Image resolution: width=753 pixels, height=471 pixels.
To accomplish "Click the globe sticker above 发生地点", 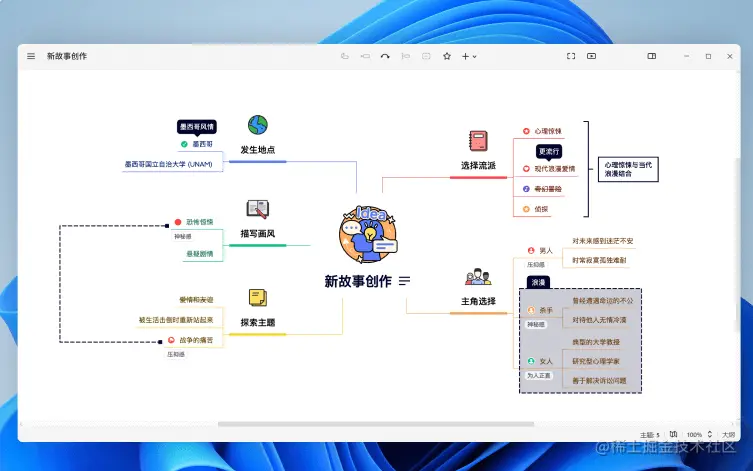I will pyautogui.click(x=258, y=125).
